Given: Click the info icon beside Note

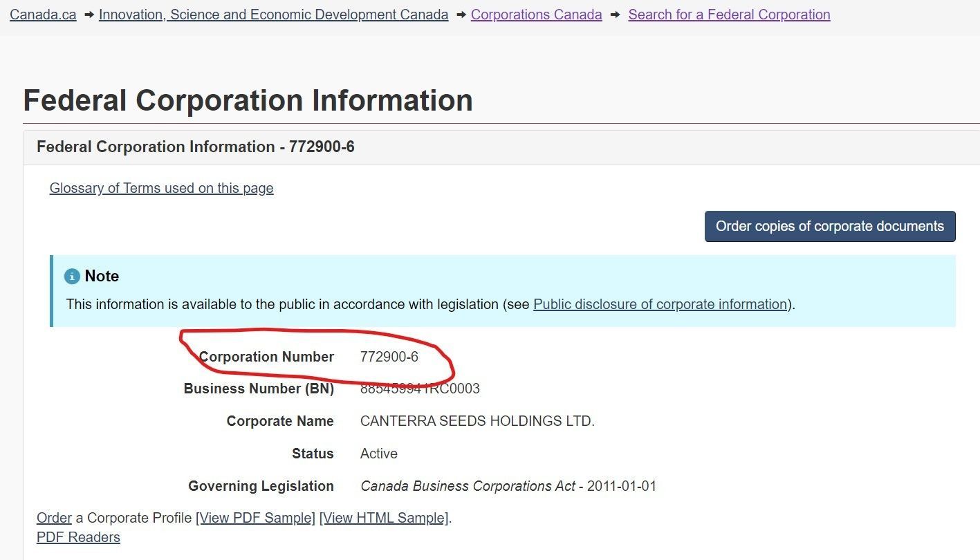Looking at the screenshot, I should tap(72, 277).
